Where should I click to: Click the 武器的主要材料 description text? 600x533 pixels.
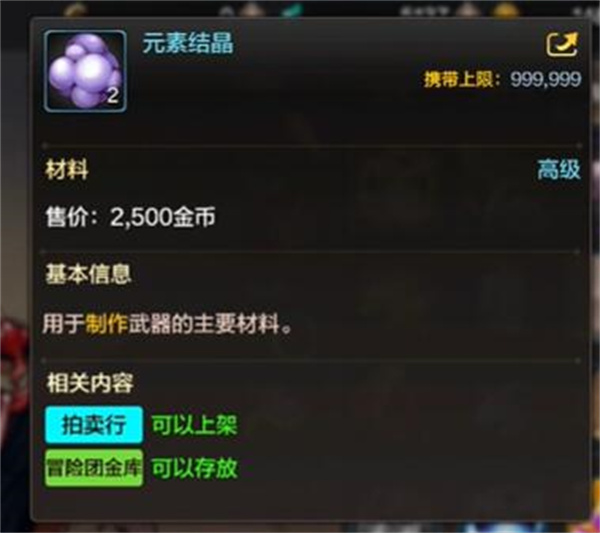coord(204,324)
